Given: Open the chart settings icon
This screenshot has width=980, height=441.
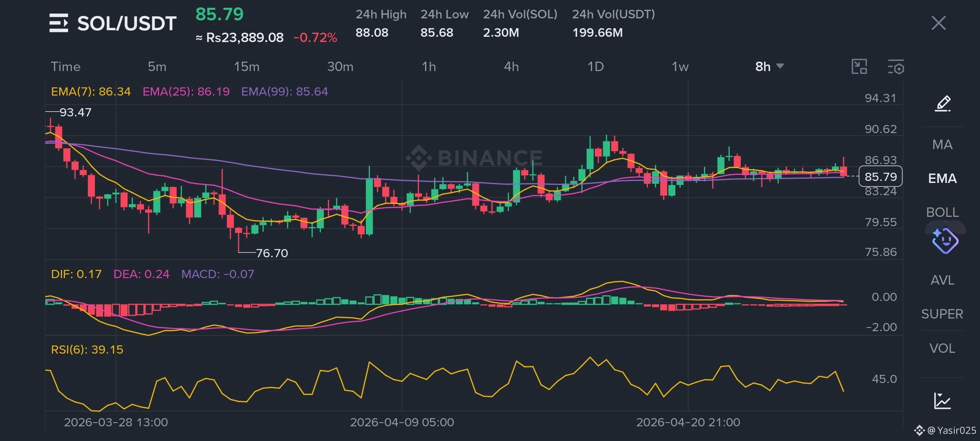Looking at the screenshot, I should pyautogui.click(x=896, y=67).
